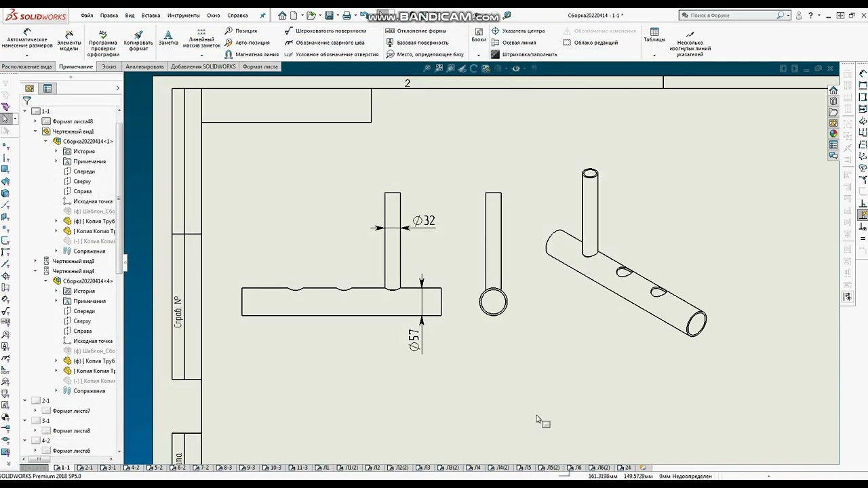Open the auto-dimension tool's dropdown arrow
Viewport: 868px width, 488px height.
[27, 55]
